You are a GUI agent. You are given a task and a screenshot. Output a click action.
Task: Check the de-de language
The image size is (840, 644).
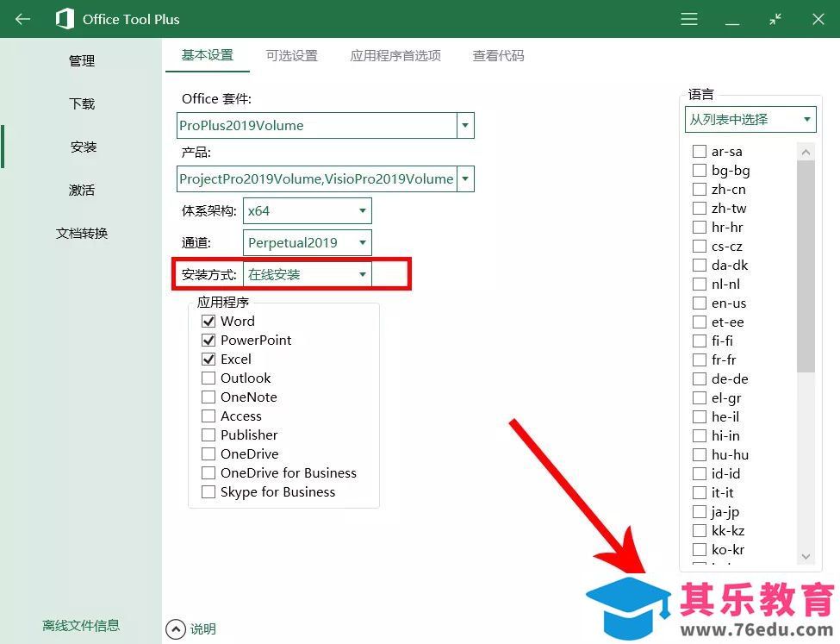point(699,378)
